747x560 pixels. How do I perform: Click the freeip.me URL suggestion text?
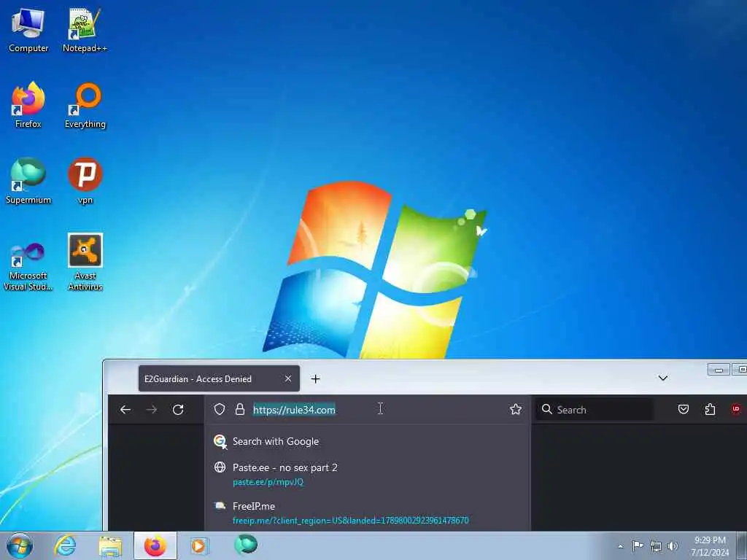coord(351,521)
